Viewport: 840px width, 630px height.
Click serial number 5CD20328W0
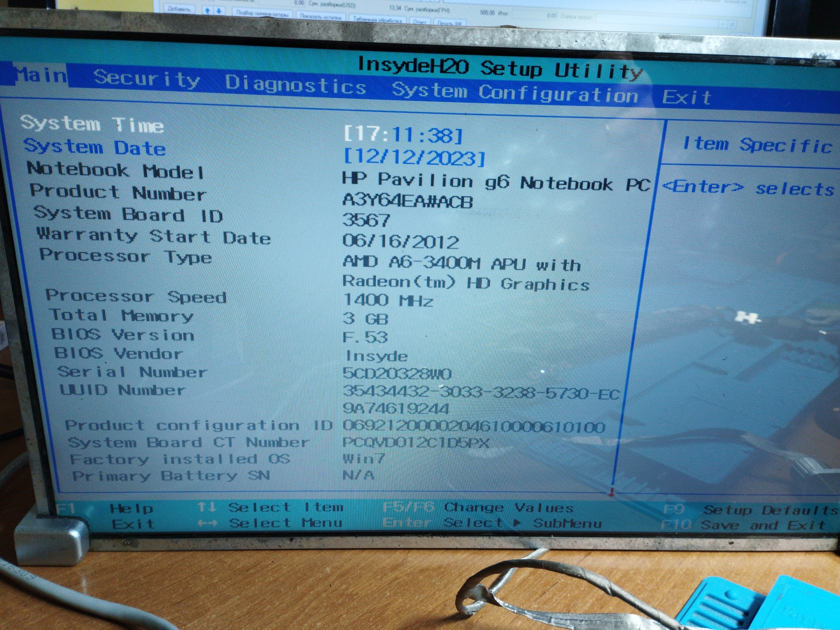point(397,374)
